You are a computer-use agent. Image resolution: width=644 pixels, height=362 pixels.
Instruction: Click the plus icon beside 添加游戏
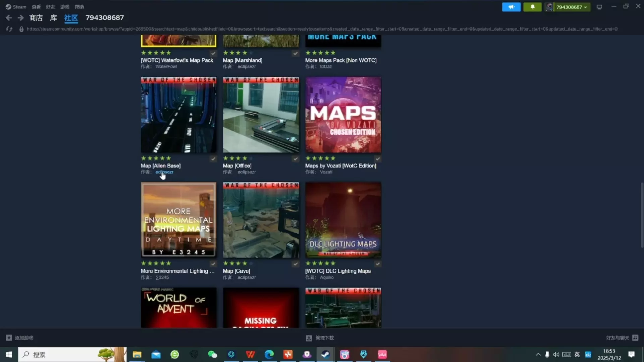coord(9,338)
